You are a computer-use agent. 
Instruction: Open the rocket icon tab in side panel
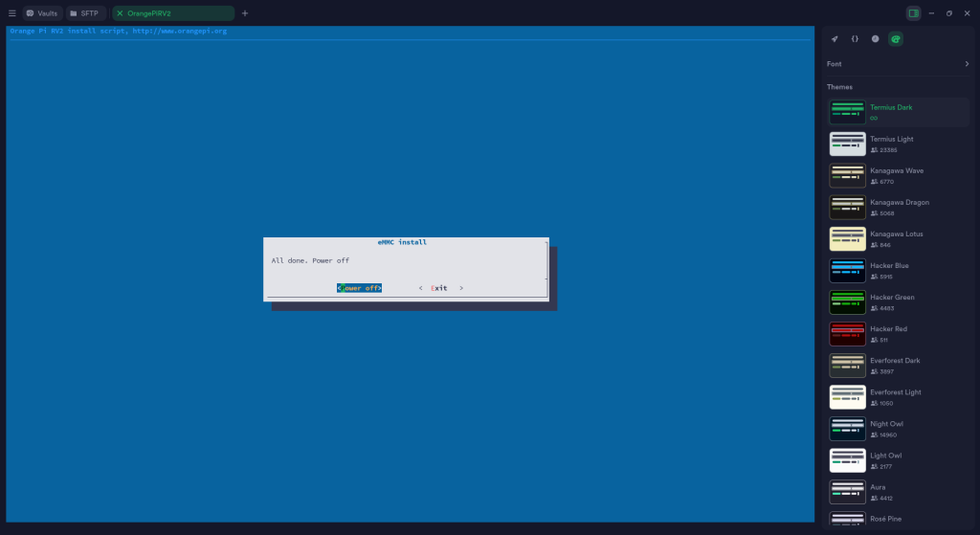click(x=835, y=39)
